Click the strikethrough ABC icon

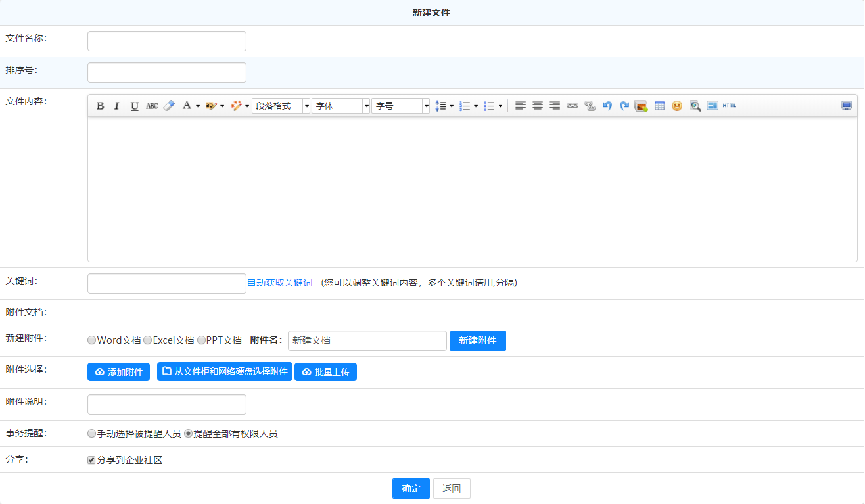pyautogui.click(x=152, y=106)
